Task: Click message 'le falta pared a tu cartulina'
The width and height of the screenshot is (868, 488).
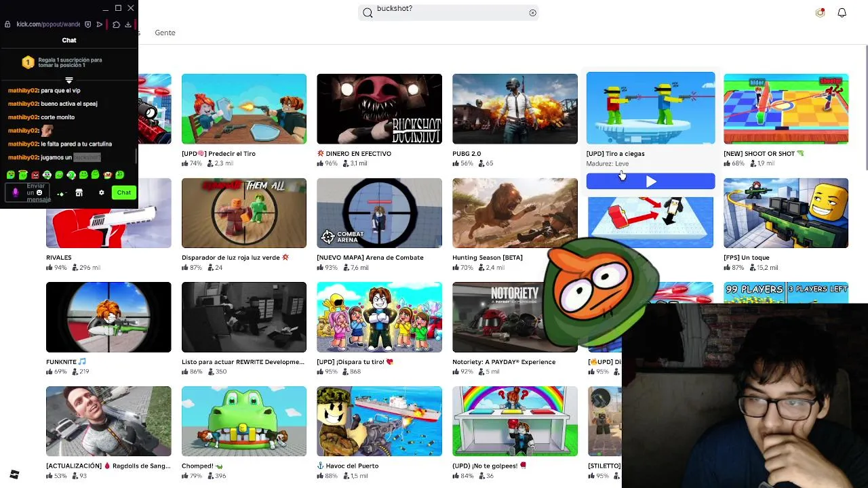Action: pos(76,144)
